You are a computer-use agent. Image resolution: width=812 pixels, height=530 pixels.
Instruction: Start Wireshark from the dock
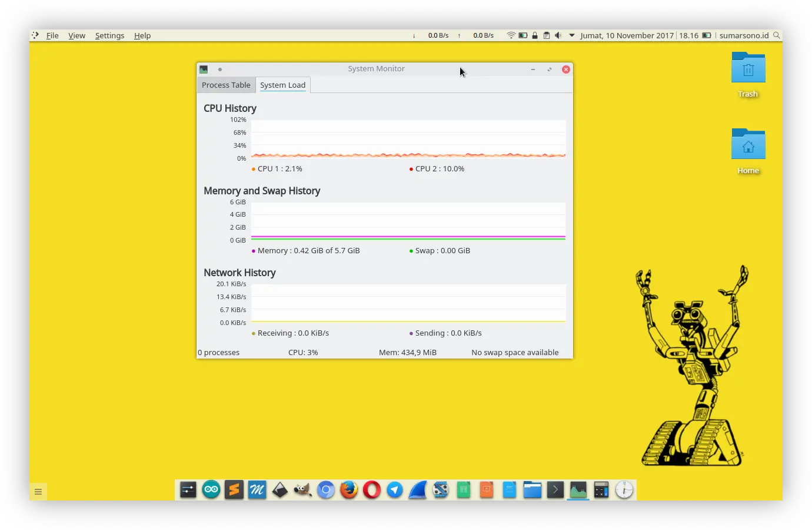point(417,489)
